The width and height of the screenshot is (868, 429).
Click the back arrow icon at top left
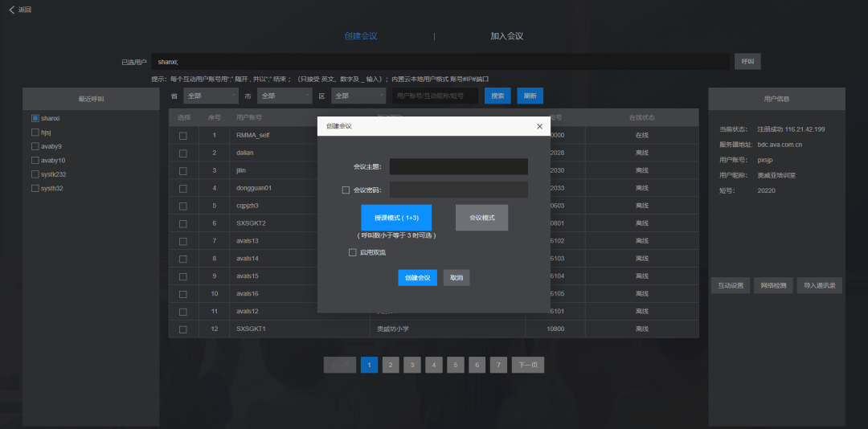point(12,10)
